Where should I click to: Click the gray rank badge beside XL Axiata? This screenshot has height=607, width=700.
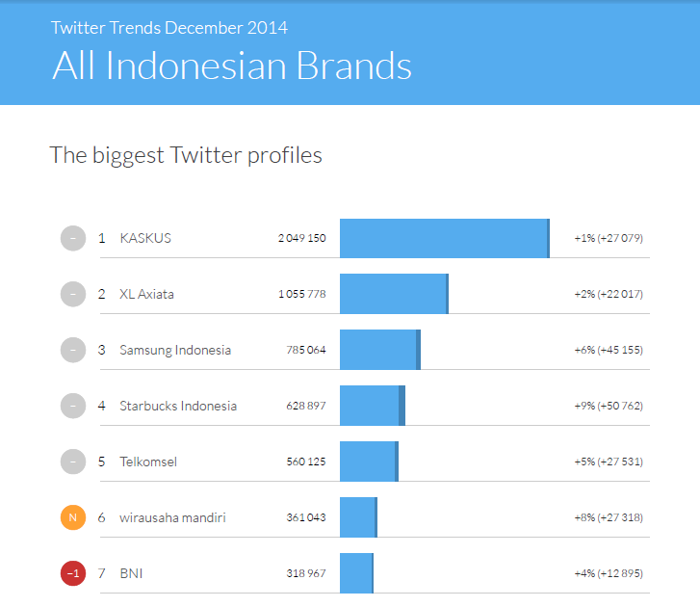[73, 294]
